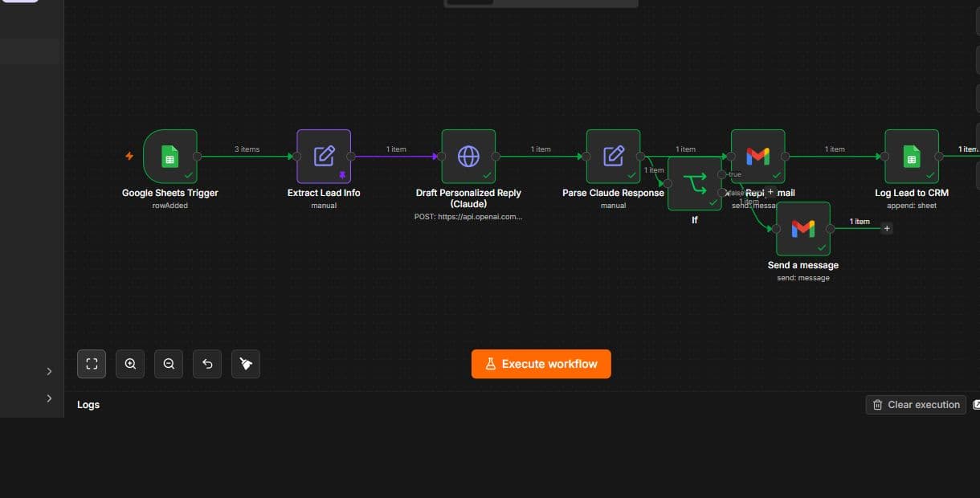Expand the Logs panel header

(88, 405)
